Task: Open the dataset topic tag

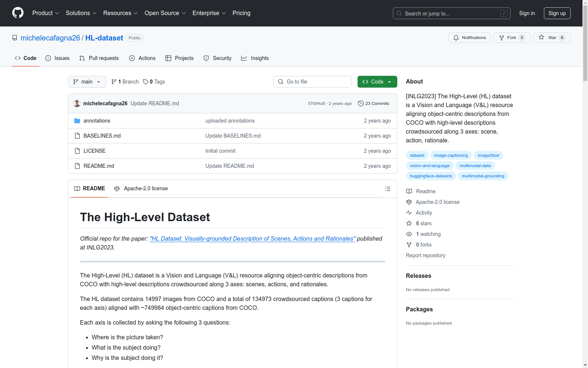Action: (417, 155)
